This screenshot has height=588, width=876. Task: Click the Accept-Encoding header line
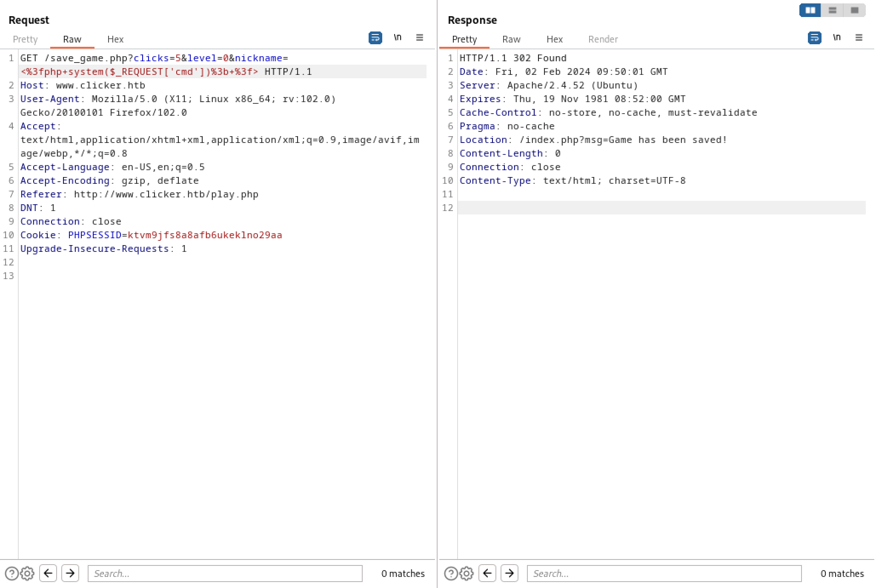pos(109,180)
